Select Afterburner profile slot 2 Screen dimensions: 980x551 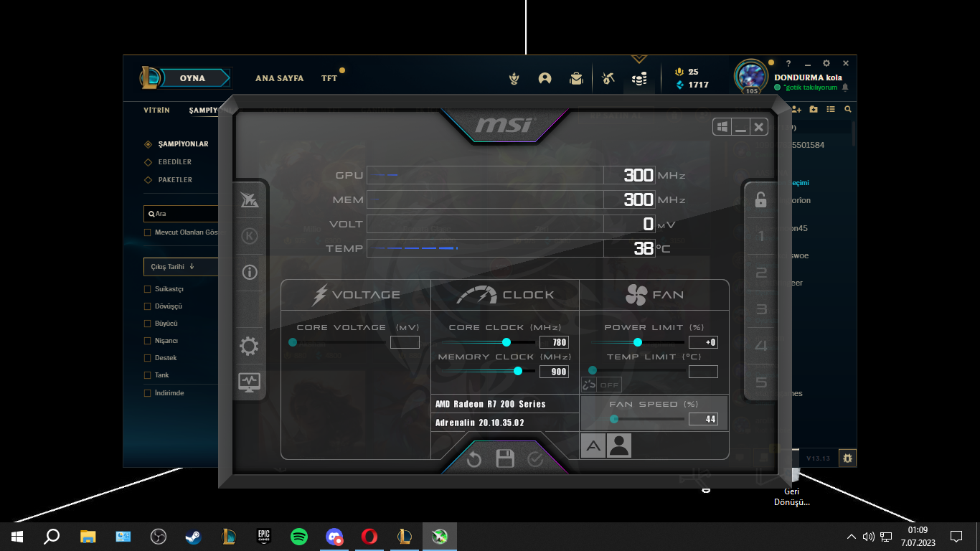pyautogui.click(x=761, y=273)
